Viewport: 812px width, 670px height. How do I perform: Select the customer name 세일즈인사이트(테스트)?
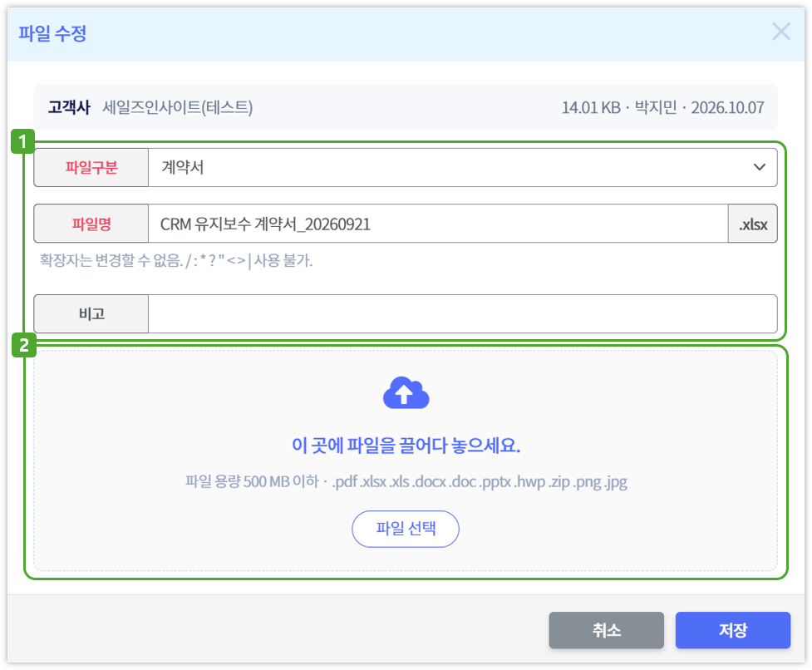pyautogui.click(x=178, y=107)
